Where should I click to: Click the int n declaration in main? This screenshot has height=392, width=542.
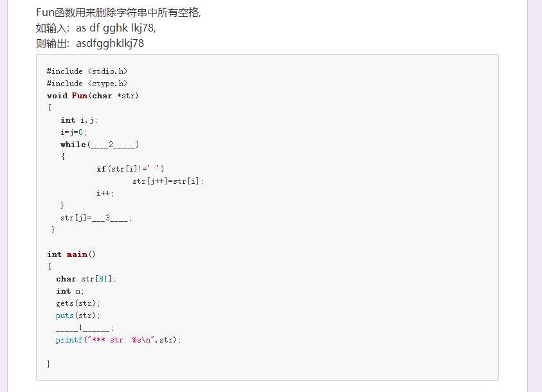[70, 291]
